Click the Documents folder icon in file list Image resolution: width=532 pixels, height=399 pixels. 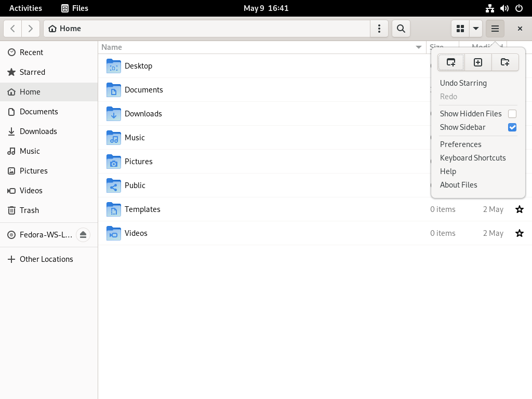pos(114,90)
